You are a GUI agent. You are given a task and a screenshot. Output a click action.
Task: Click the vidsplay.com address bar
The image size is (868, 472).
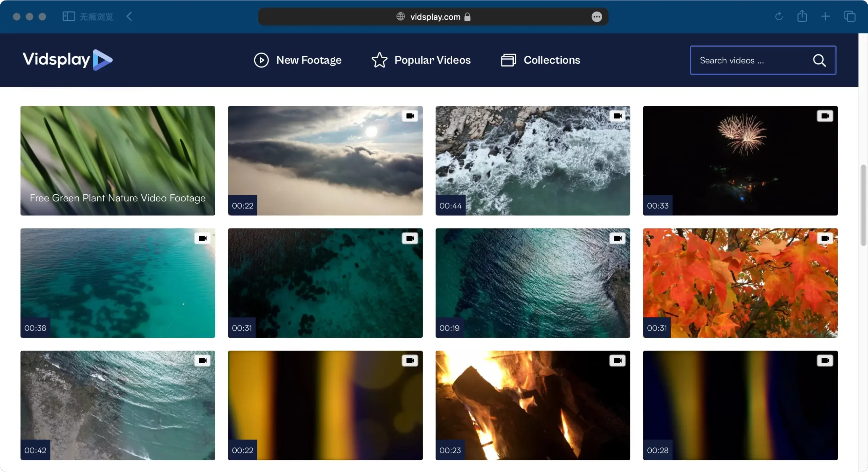pos(433,17)
